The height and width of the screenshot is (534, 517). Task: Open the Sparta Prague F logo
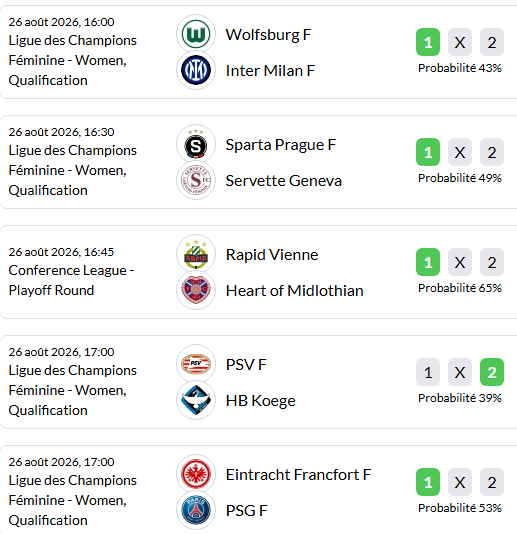(x=196, y=144)
